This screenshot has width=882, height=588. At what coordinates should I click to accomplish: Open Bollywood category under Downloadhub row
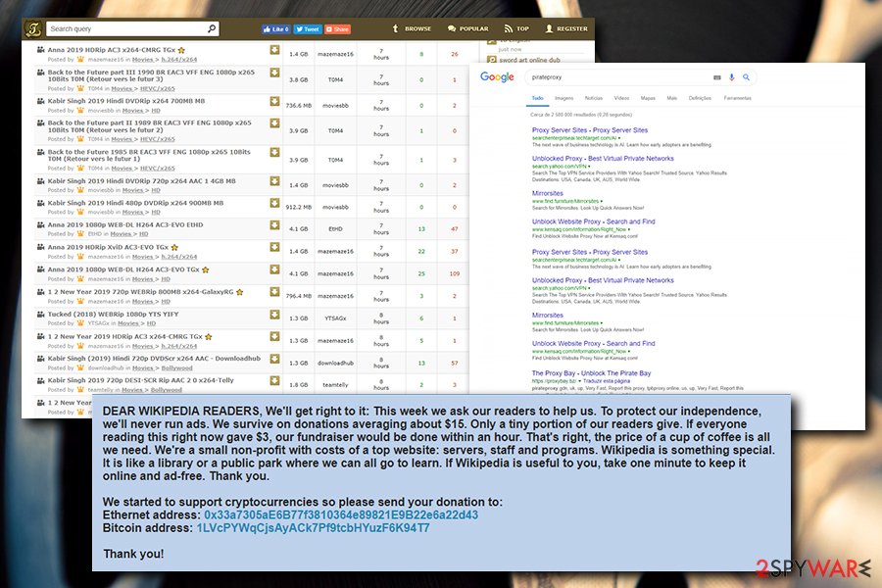[x=176, y=368]
